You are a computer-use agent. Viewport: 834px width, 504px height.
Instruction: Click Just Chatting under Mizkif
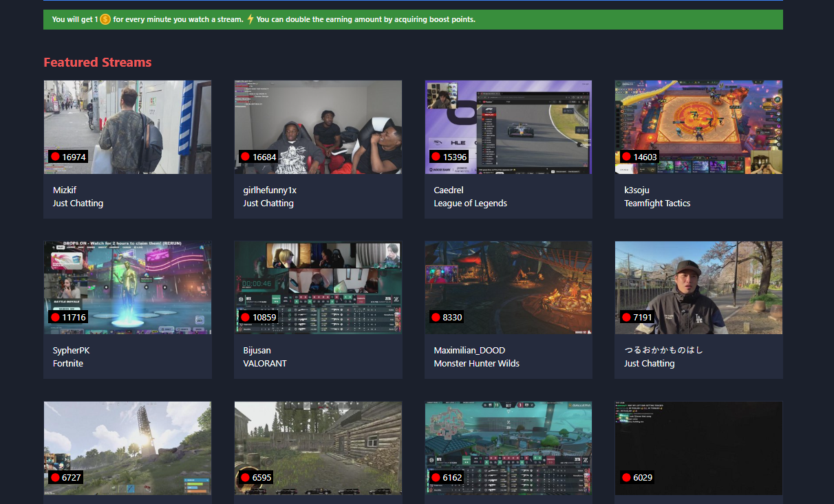point(78,203)
